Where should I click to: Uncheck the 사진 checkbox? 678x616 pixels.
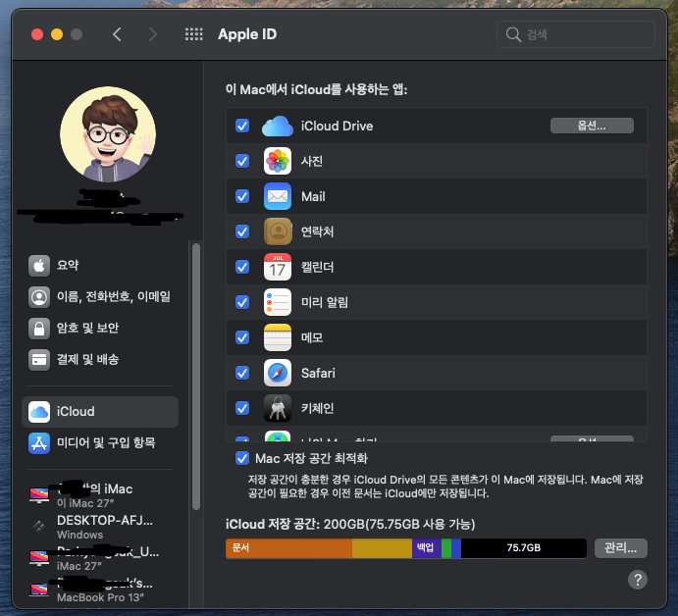242,161
